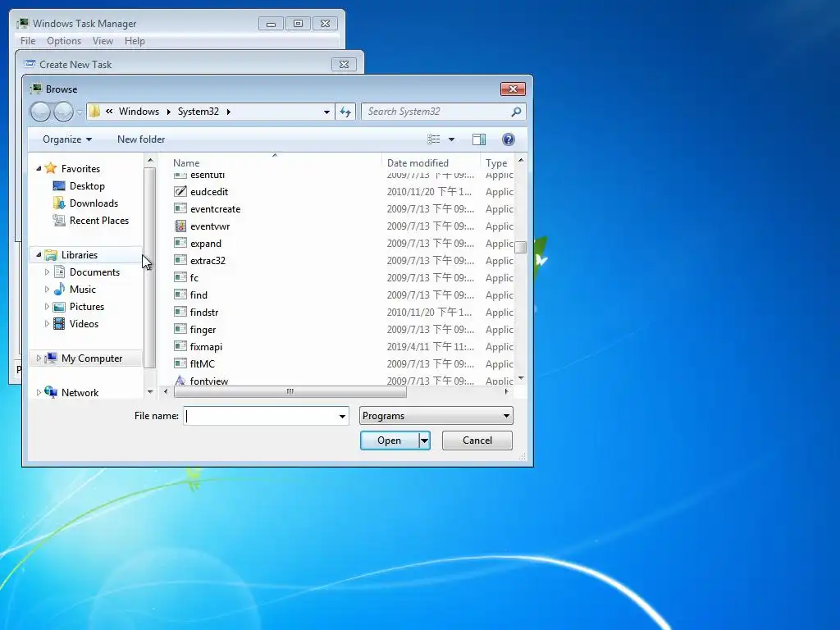The width and height of the screenshot is (840, 630).
Task: Open the Organize menu
Action: pos(67,139)
